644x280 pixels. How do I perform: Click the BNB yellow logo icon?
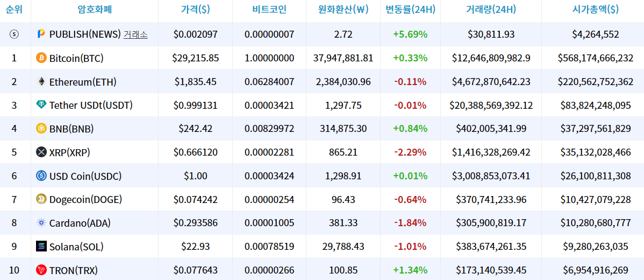[x=41, y=129]
